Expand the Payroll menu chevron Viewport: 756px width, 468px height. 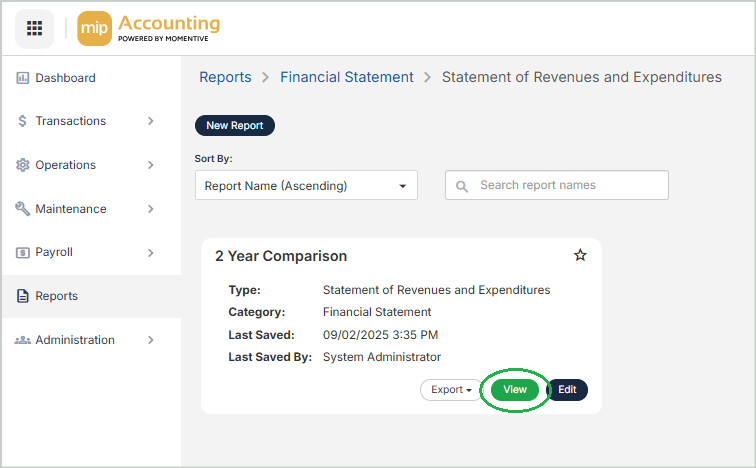151,253
